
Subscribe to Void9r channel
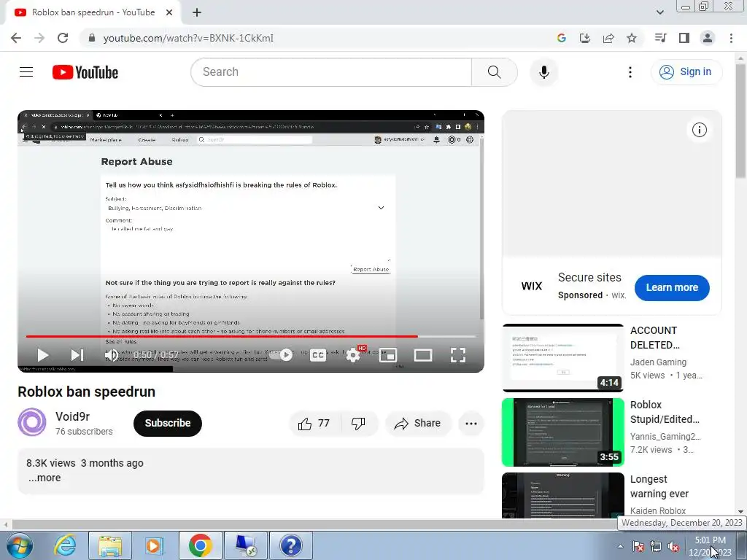pos(168,424)
